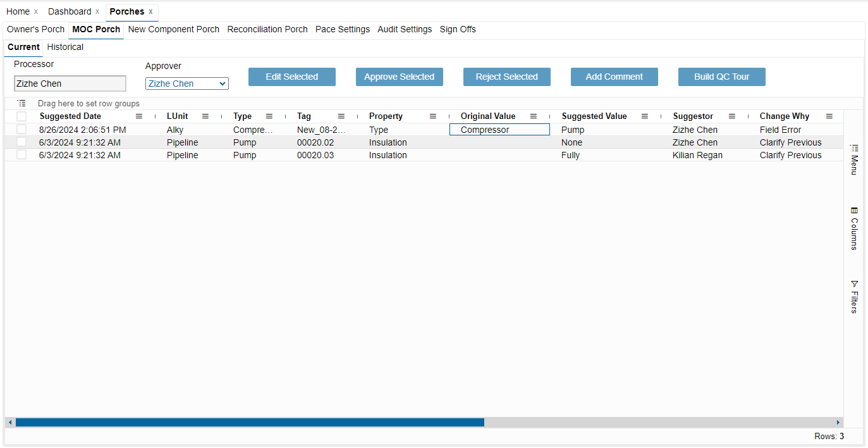Screen dimensions: 868x448
Task: Open the Tag column menu icon
Action: [x=341, y=116]
